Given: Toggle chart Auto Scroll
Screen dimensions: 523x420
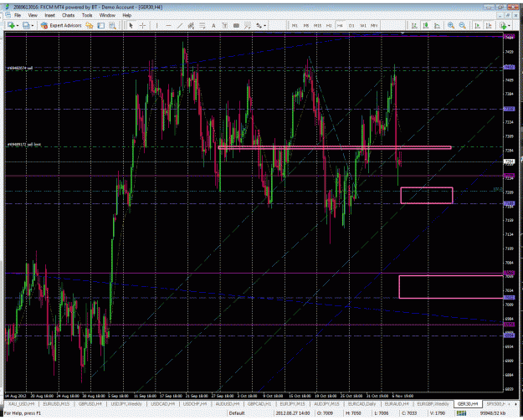Looking at the screenshot, I should click(x=477, y=25).
